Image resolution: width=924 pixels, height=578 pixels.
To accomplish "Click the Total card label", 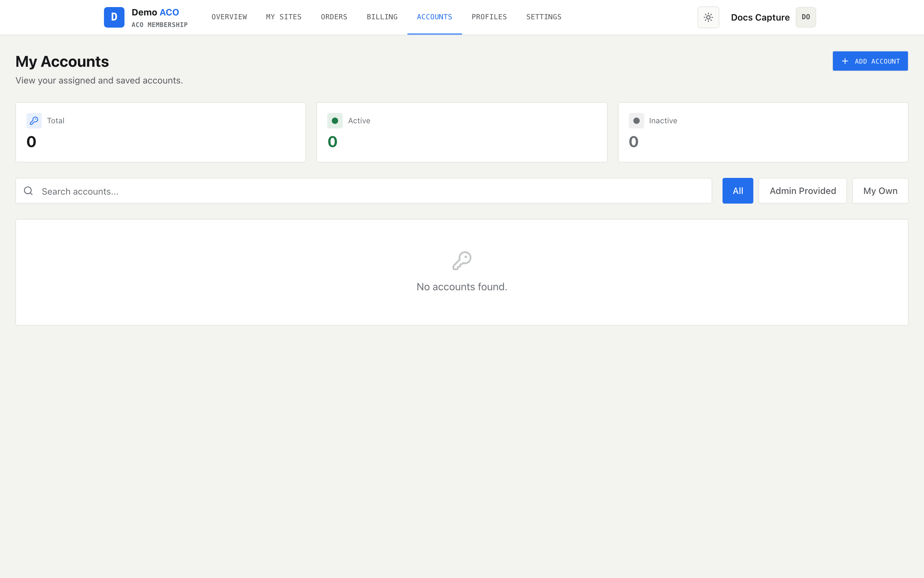I will [x=56, y=121].
